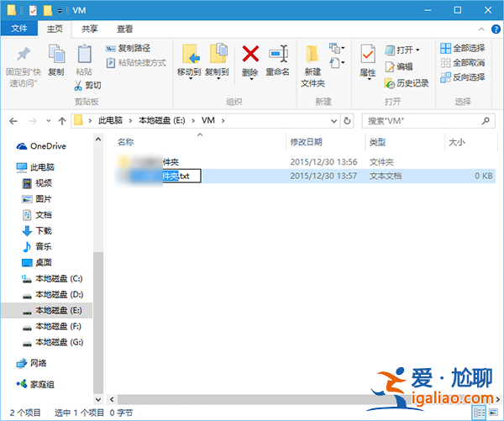Click 反向选择 (Invert selection)
The height and width of the screenshot is (421, 504).
(x=462, y=77)
